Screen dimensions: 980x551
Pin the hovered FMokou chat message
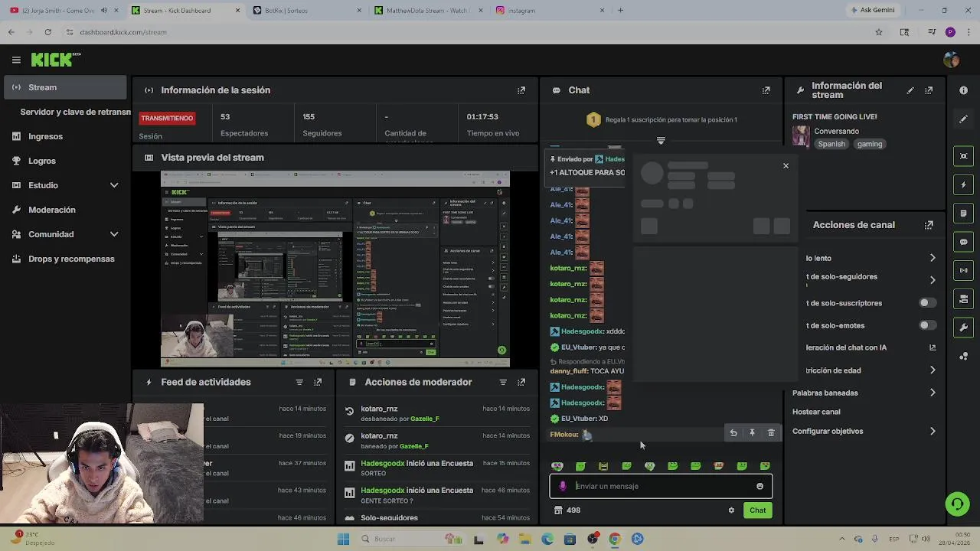coord(752,433)
